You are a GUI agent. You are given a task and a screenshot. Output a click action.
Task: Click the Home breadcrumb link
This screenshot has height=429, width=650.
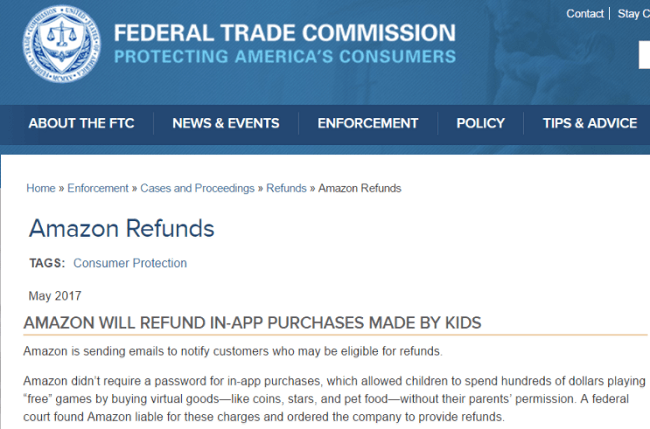point(41,188)
